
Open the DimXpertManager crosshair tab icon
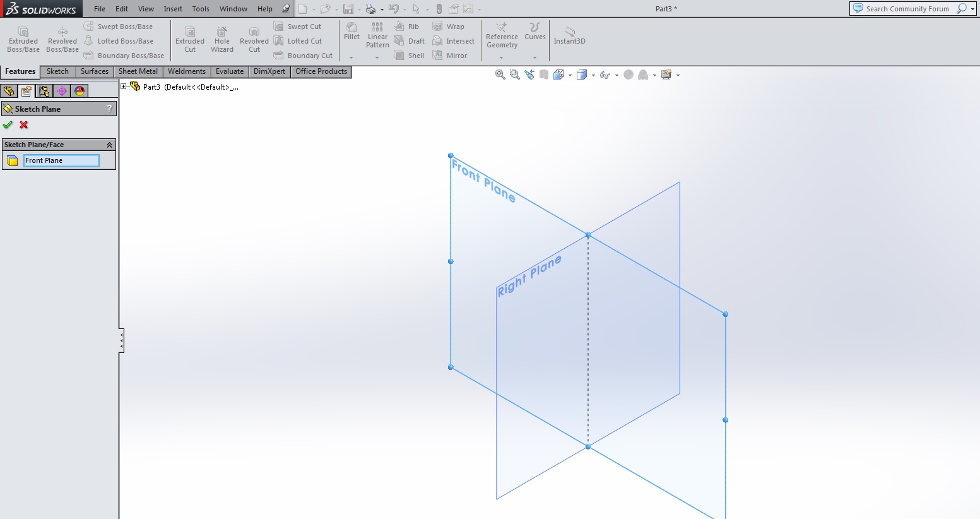pos(62,91)
